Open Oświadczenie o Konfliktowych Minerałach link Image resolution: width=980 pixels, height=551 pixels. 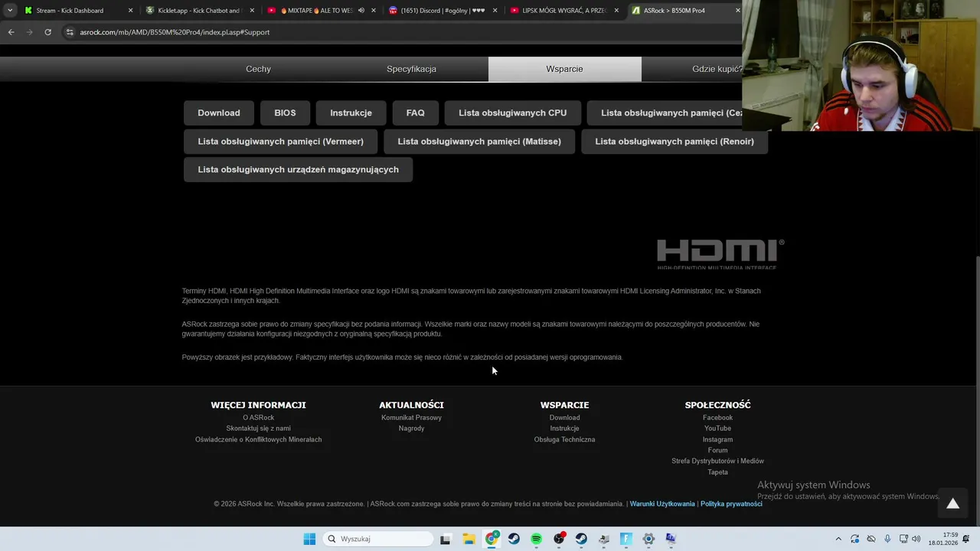258,439
